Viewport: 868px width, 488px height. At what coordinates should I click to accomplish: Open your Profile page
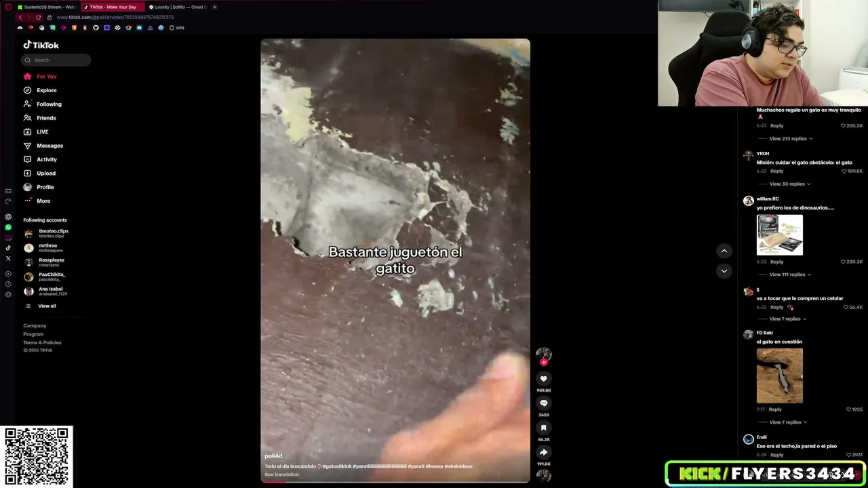click(x=39, y=187)
